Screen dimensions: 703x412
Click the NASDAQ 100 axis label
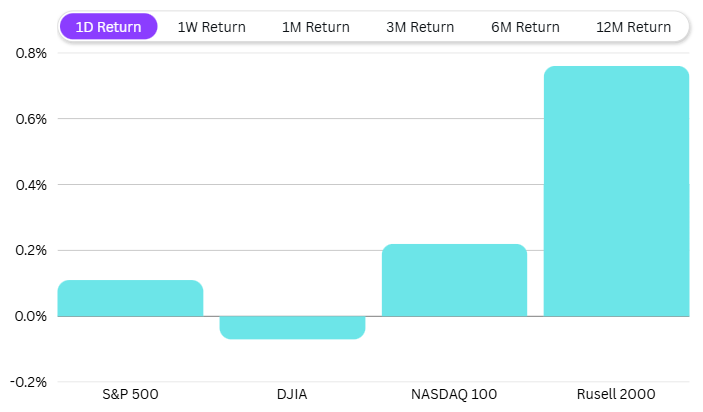[x=454, y=394]
